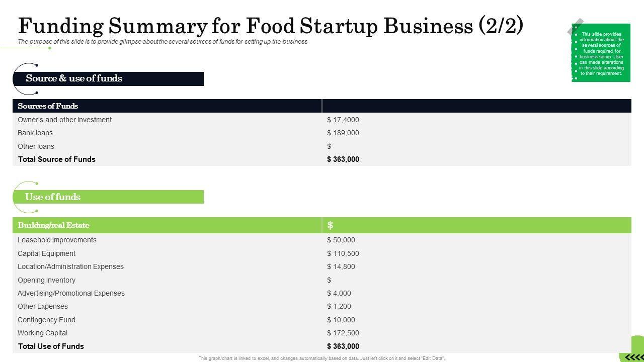Click the 'Building/real Estate' header cell
Image resolution: width=644 pixels, height=362 pixels.
tap(53, 225)
